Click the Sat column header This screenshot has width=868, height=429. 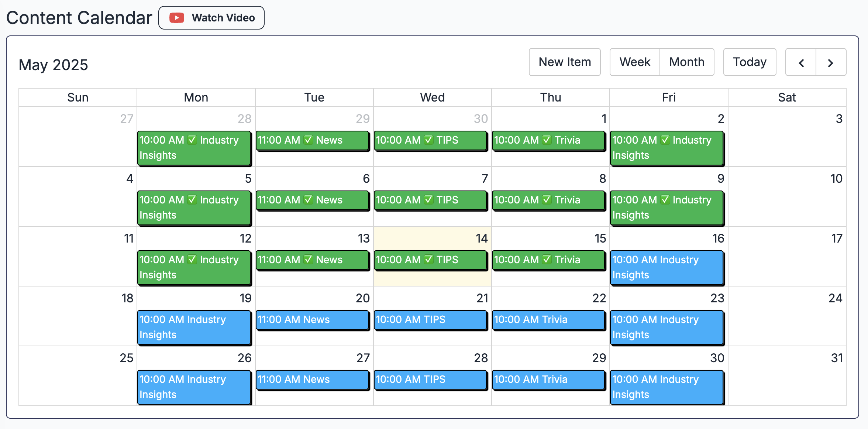(787, 97)
